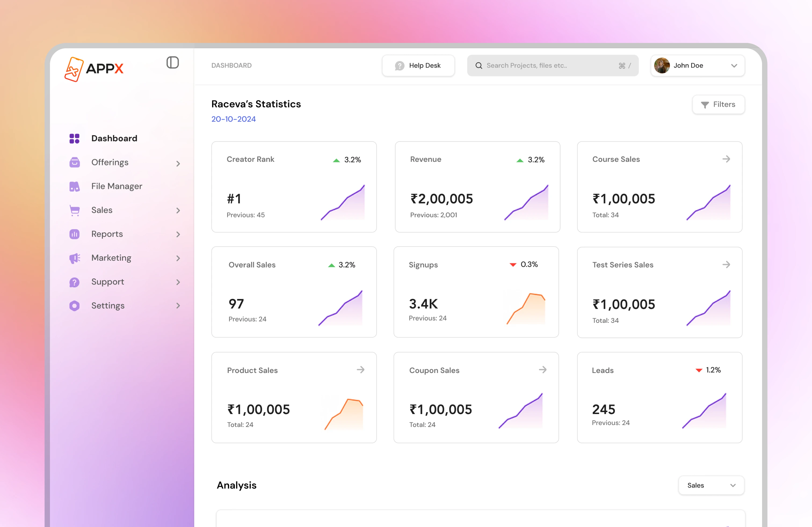The height and width of the screenshot is (527, 812).
Task: Expand the Support submenu chevron
Action: tap(178, 282)
